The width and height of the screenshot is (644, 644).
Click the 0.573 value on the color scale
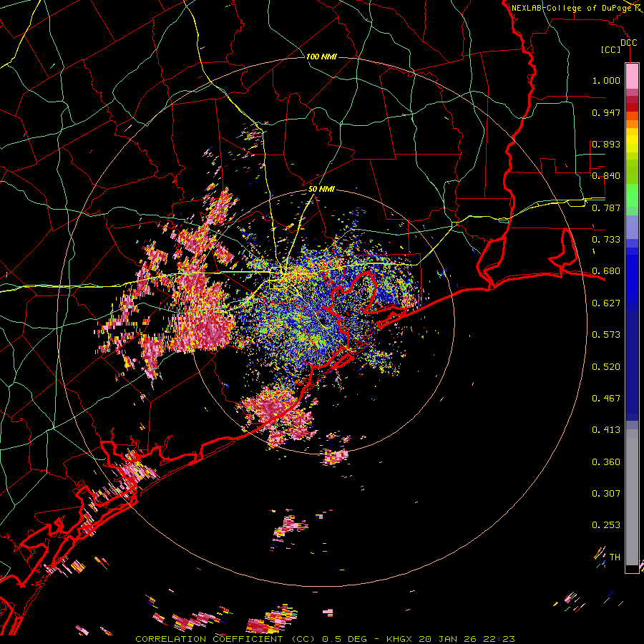pos(606,335)
